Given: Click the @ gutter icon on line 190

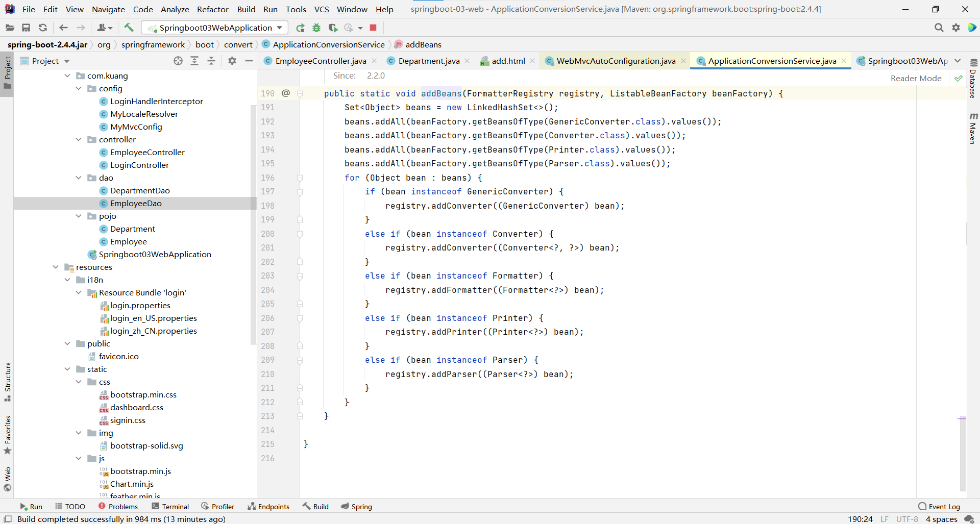Looking at the screenshot, I should tap(286, 93).
